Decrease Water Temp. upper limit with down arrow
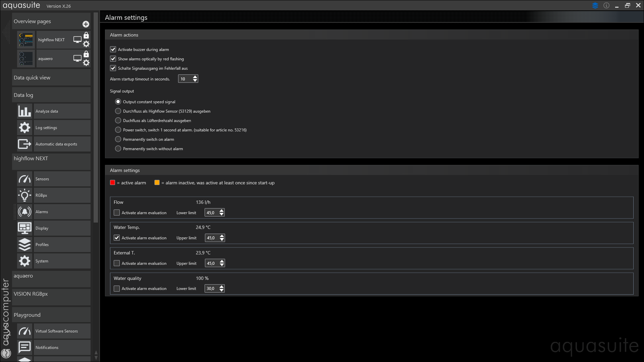644x362 pixels. point(222,240)
